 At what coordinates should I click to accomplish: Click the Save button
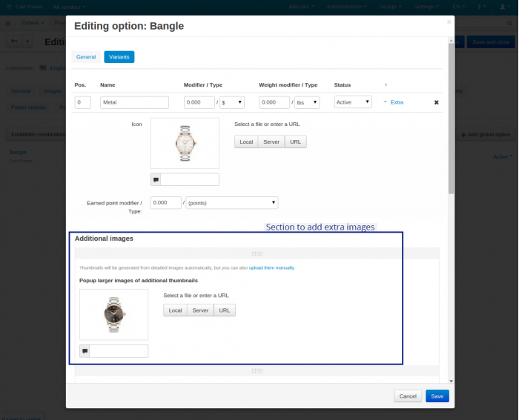click(437, 396)
